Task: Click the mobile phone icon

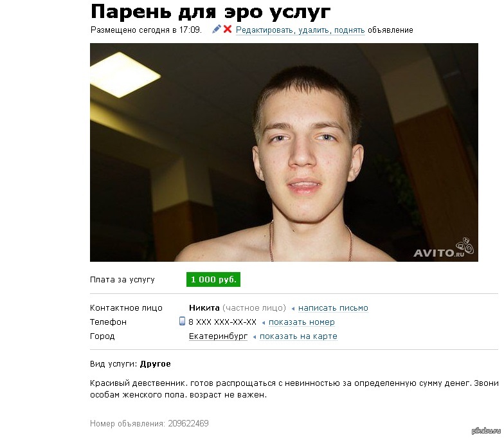Action: pos(182,321)
